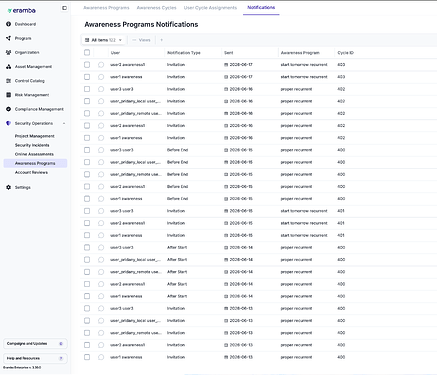Click calendar icon for user3 user3 cycle 401 row
Image resolution: width=437 pixels, height=375 pixels.
(x=226, y=211)
